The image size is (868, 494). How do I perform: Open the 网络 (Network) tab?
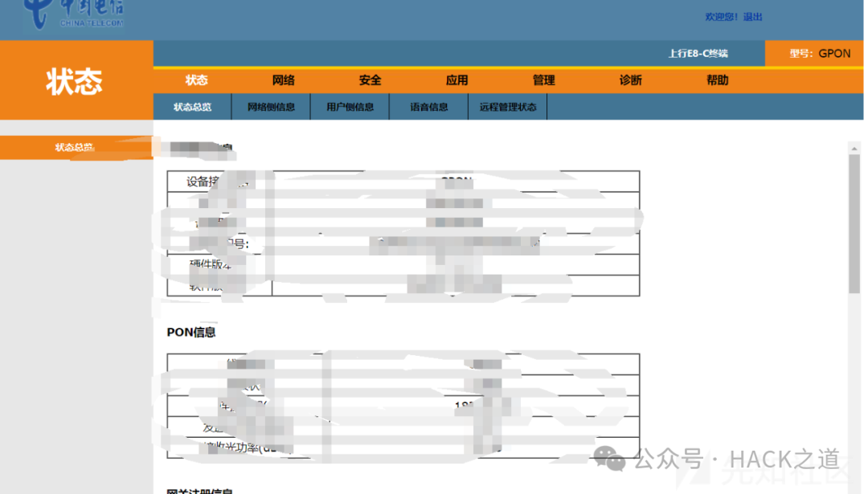coord(283,80)
